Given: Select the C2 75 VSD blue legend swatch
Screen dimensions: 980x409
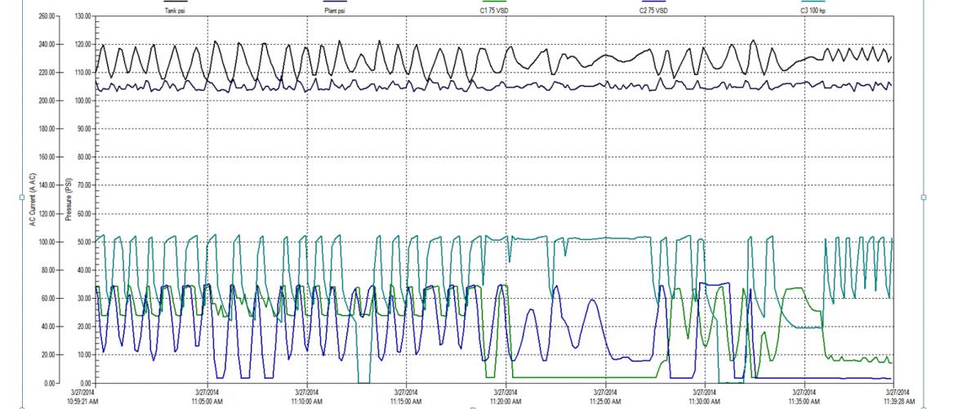Looking at the screenshot, I should point(655,2).
